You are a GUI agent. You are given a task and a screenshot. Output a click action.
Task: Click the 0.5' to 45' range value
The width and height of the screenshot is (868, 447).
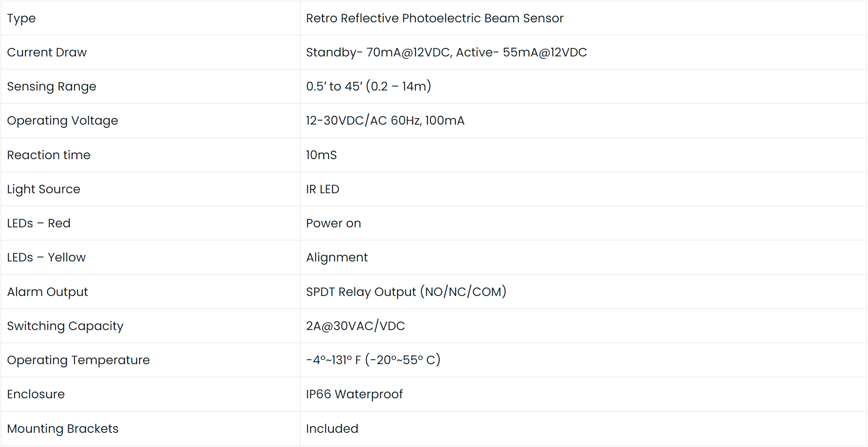point(368,86)
